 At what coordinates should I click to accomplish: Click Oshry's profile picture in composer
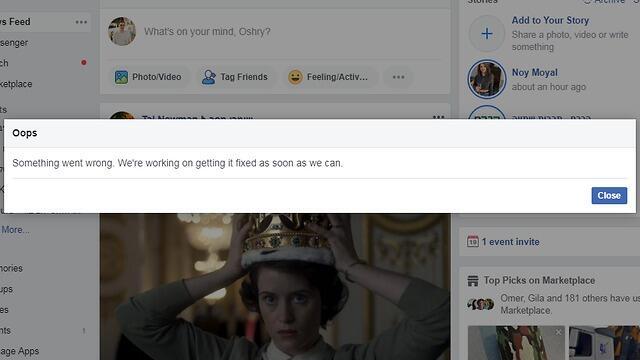(x=122, y=31)
